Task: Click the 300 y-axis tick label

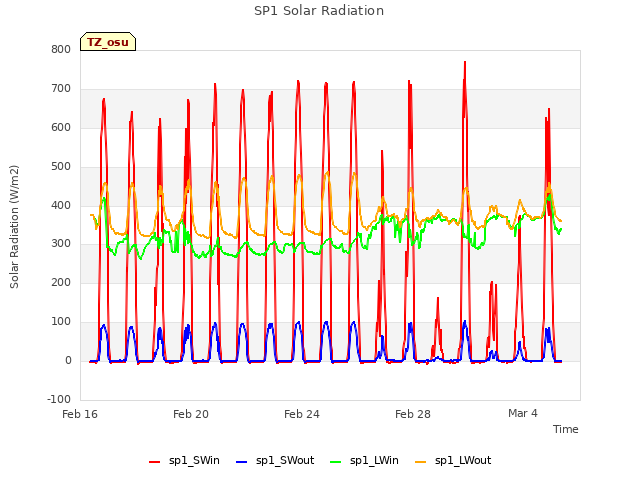Action: pos(61,244)
